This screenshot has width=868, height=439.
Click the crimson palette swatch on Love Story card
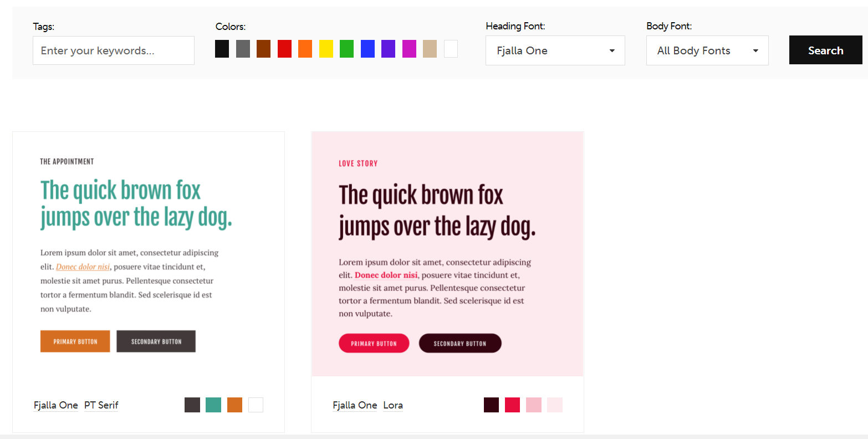(512, 405)
